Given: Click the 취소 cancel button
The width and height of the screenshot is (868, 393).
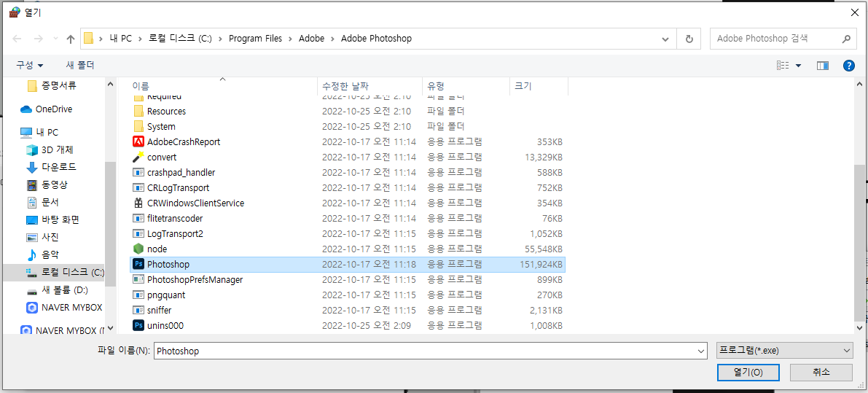Looking at the screenshot, I should tap(821, 373).
